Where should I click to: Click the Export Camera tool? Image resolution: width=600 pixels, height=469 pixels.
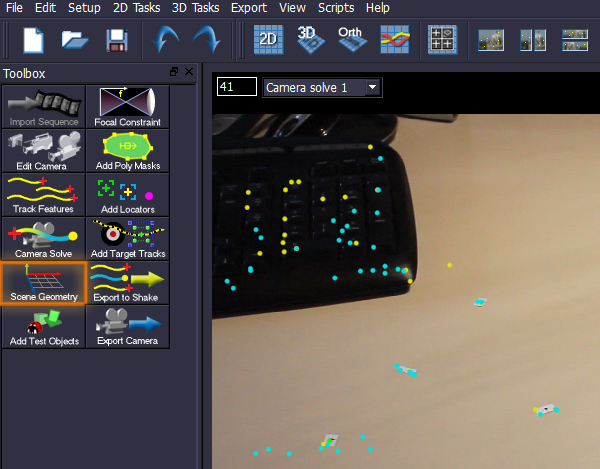point(128,326)
